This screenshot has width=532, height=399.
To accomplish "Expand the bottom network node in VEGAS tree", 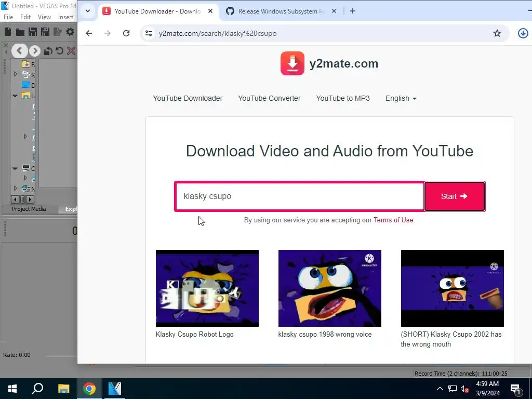I will (15, 188).
